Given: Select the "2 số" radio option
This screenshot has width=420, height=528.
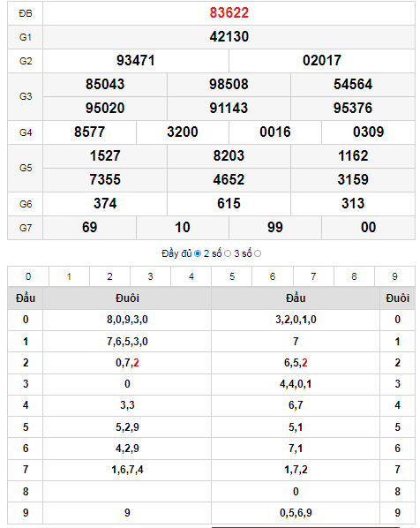Looking at the screenshot, I should (228, 253).
